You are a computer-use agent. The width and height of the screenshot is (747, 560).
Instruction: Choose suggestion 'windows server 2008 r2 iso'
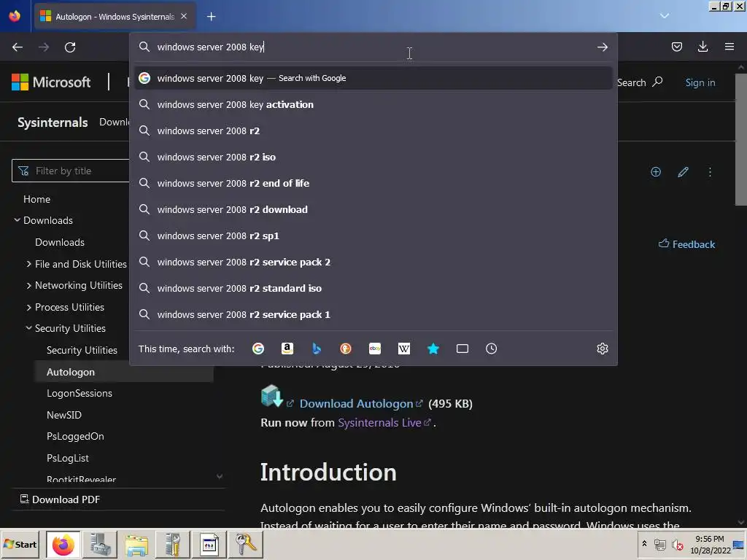coord(373,157)
